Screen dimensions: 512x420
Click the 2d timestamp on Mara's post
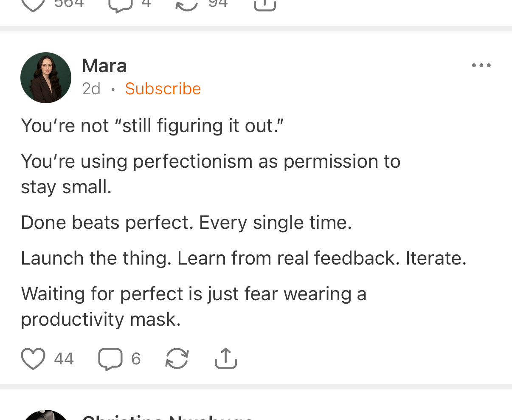tap(91, 89)
